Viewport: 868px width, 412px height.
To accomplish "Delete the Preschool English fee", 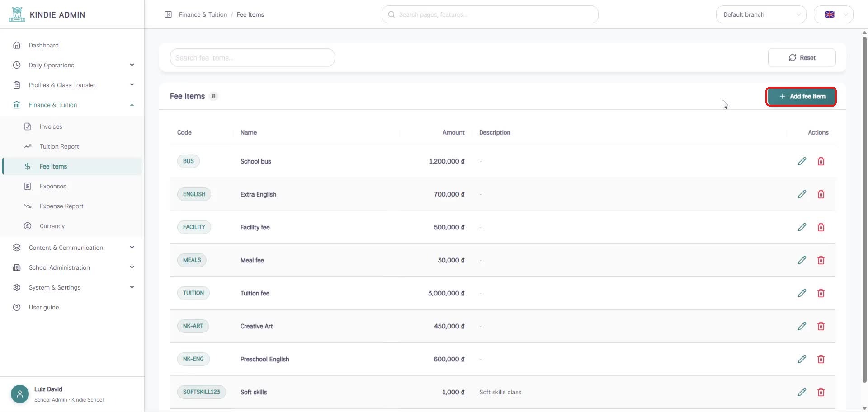I will 821,359.
